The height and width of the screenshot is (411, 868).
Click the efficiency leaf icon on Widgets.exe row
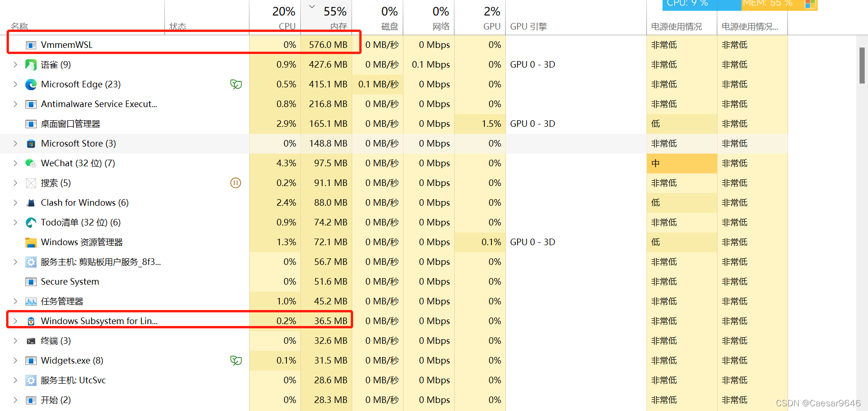[x=236, y=360]
